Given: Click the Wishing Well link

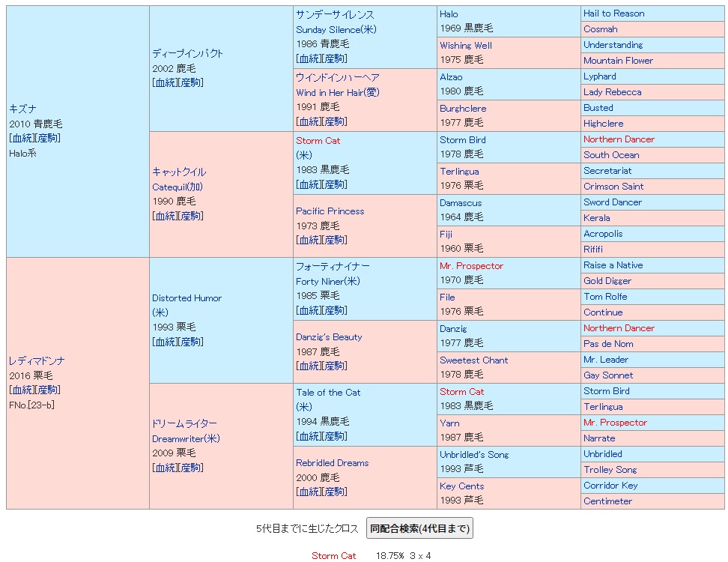Looking at the screenshot, I should (466, 45).
